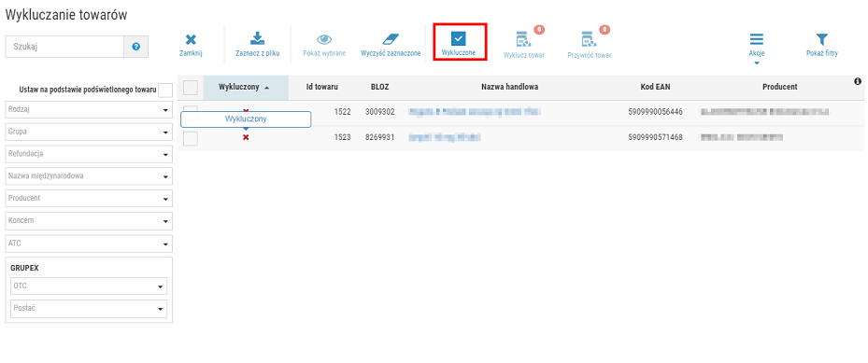Expand the GRUPEX OTC dropdown
868x363 pixels.
tap(89, 286)
